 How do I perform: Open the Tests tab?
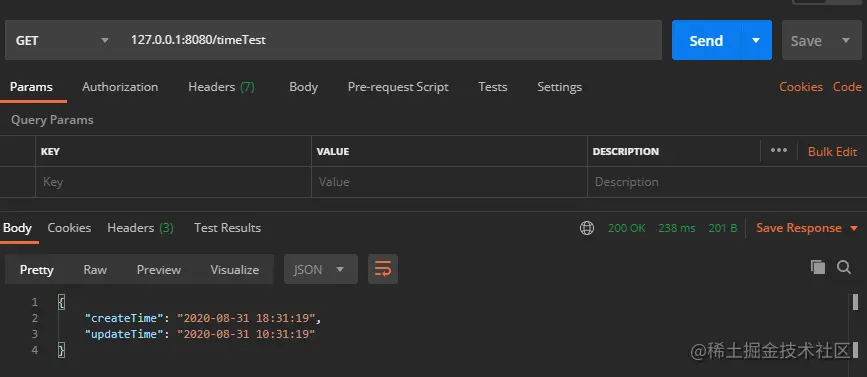tap(493, 87)
